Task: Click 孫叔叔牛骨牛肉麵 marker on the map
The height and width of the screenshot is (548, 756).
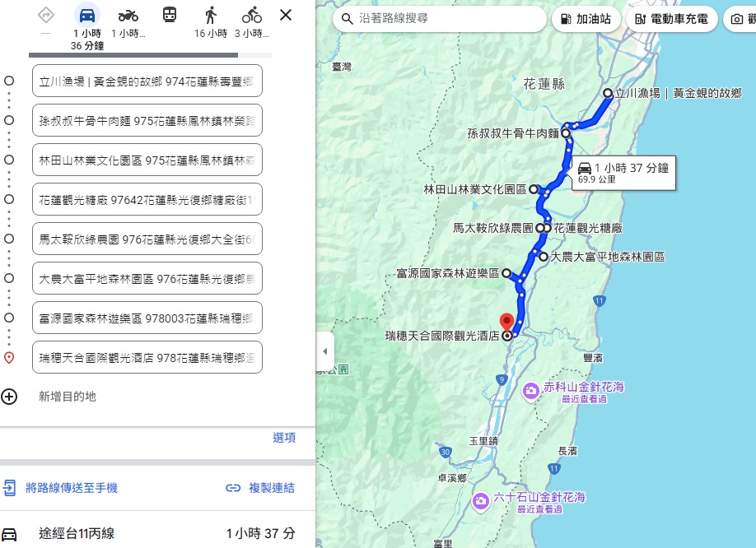Action: click(566, 133)
